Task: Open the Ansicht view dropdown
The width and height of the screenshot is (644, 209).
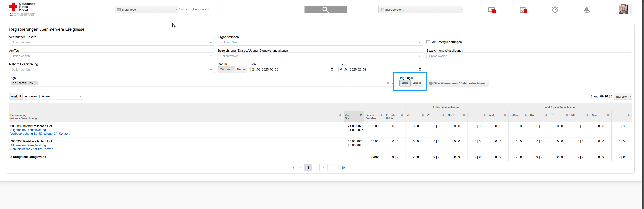Action: (x=53, y=96)
